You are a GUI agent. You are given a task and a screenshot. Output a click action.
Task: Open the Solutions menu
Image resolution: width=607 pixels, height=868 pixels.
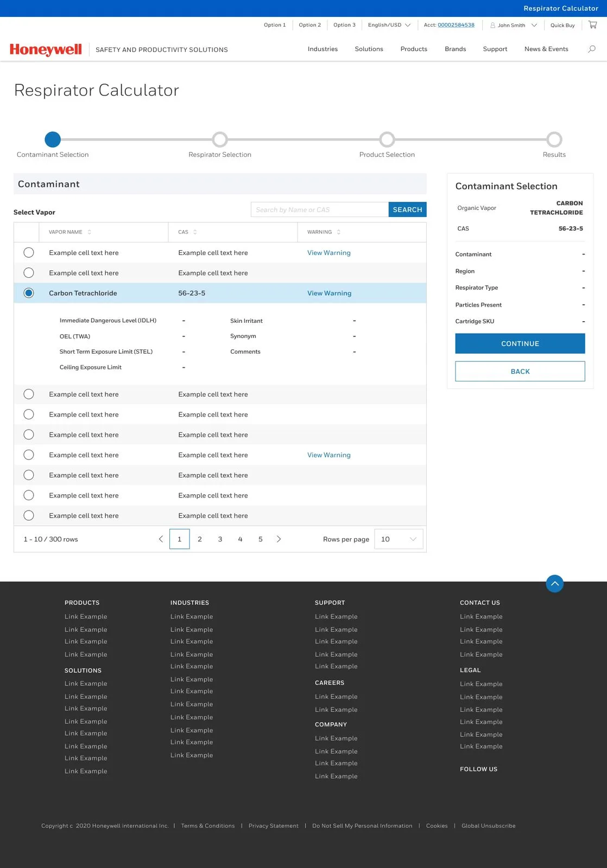pyautogui.click(x=369, y=49)
